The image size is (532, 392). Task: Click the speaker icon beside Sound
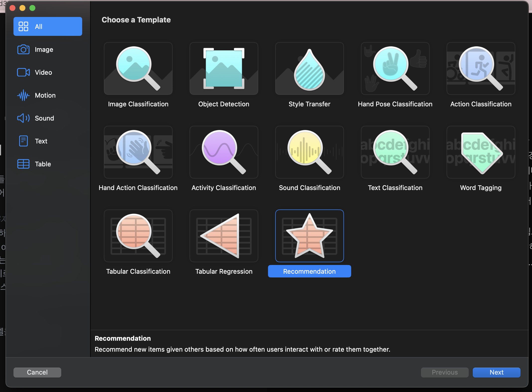pyautogui.click(x=23, y=118)
